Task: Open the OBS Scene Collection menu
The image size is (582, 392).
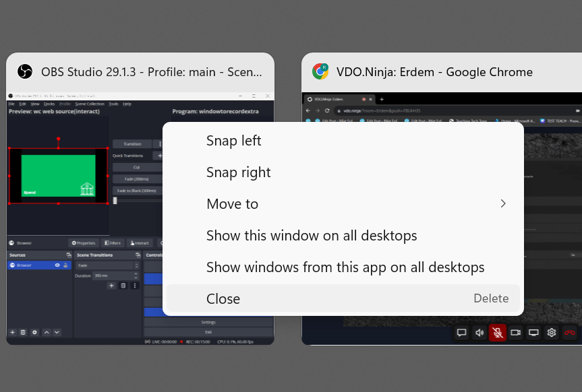Action: [90, 104]
